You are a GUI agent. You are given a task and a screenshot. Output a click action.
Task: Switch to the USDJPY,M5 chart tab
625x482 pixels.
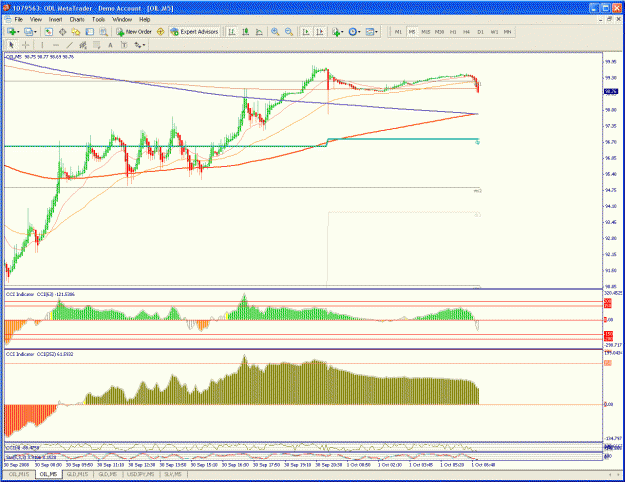coord(140,474)
